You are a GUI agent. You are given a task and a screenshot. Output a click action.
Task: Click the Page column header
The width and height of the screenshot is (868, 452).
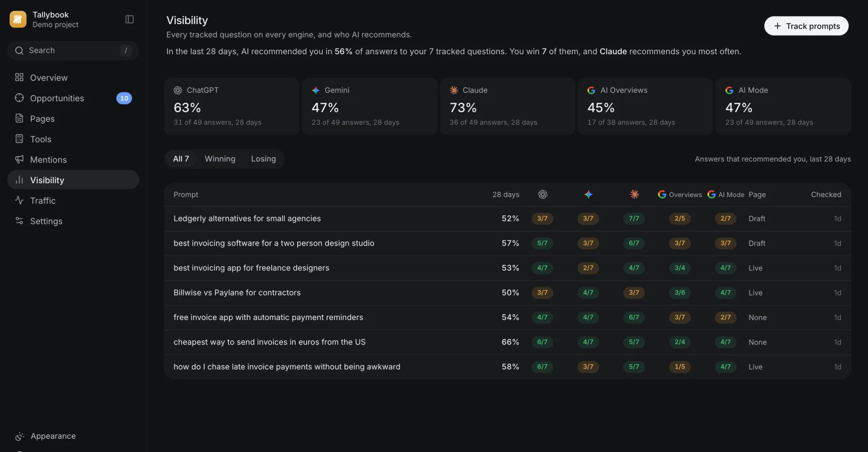tap(757, 194)
